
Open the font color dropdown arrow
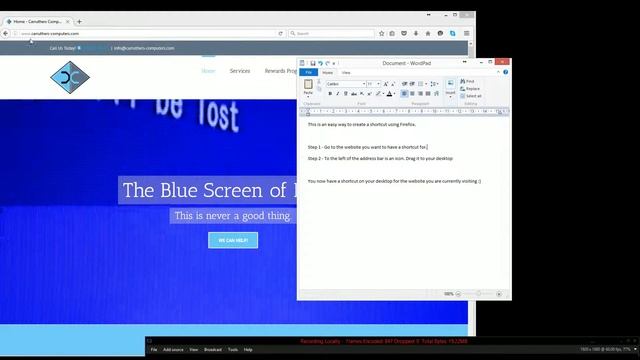click(395, 94)
